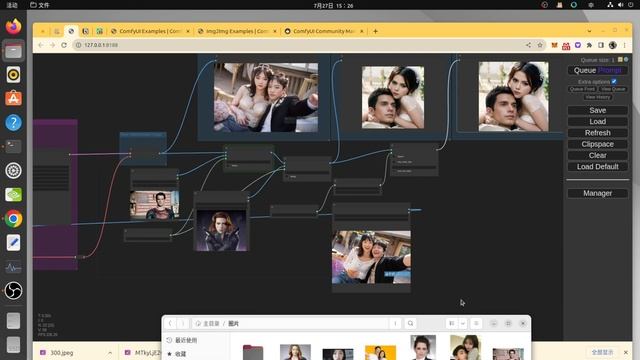Expand the tab search dropdown arrow
The width and height of the screenshot is (640, 360).
tap(589, 31)
